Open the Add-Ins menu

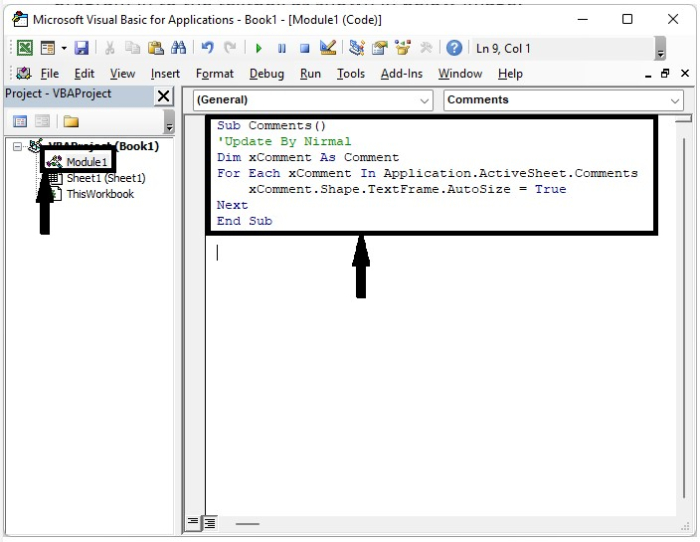[401, 74]
